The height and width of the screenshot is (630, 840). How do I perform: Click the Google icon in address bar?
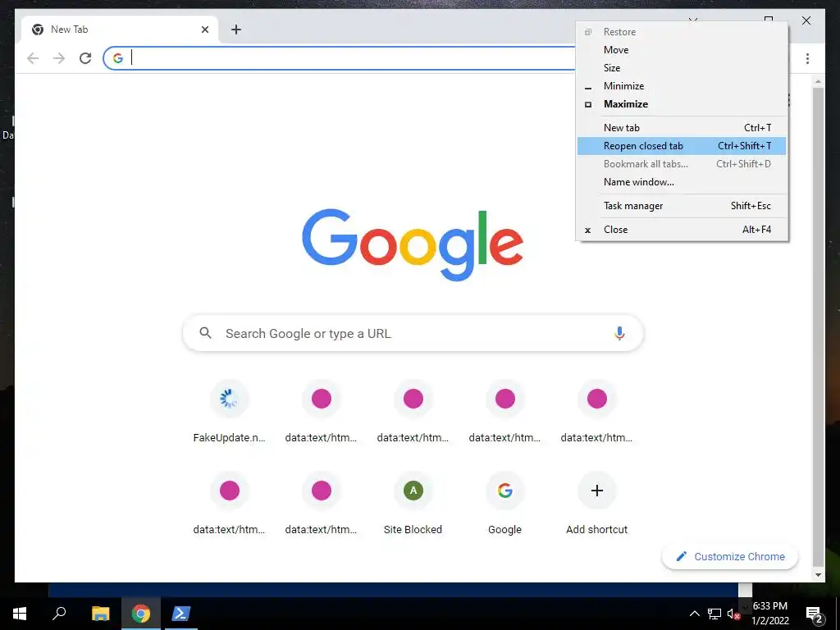118,58
